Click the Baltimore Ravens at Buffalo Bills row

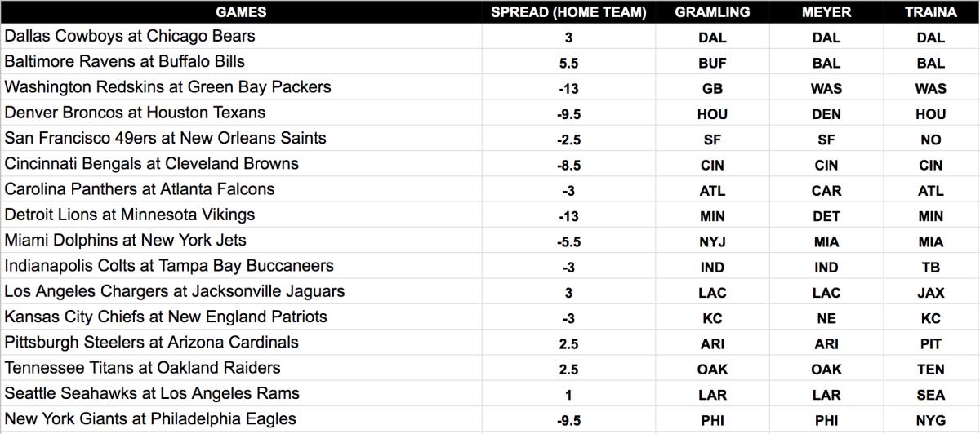[x=125, y=62]
